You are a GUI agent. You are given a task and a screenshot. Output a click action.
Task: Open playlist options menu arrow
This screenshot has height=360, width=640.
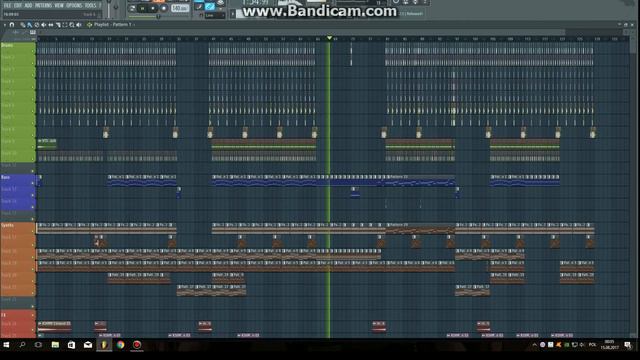point(4,25)
